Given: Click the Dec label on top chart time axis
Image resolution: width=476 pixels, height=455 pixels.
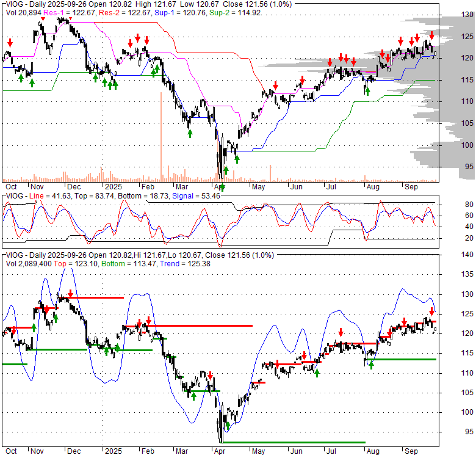Looking at the screenshot, I should [x=74, y=187].
